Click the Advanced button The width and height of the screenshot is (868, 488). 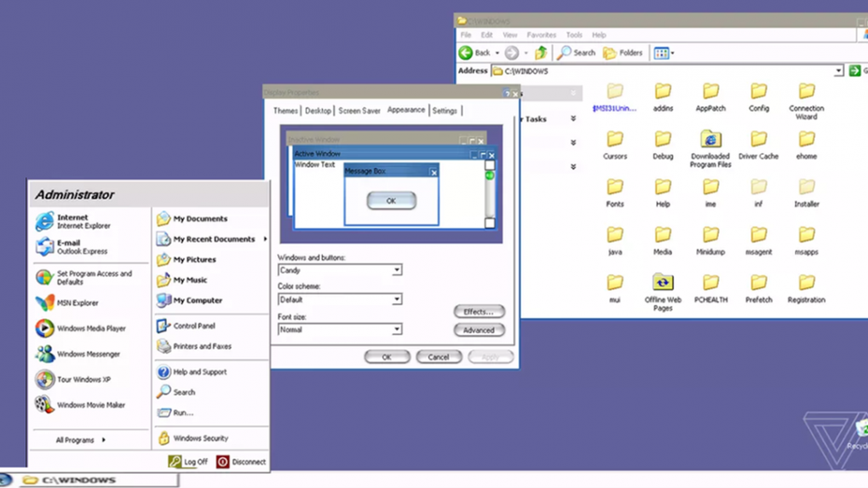click(x=479, y=330)
